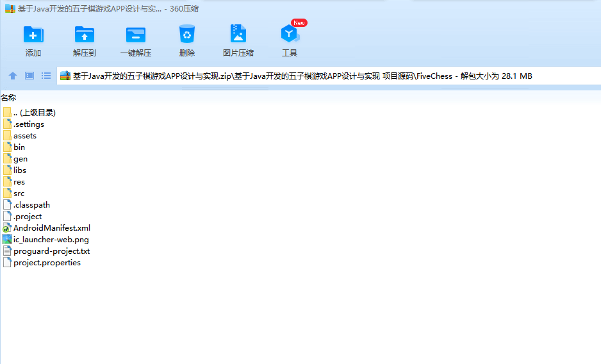Click the 一键解压 one-click extract icon

click(x=136, y=35)
